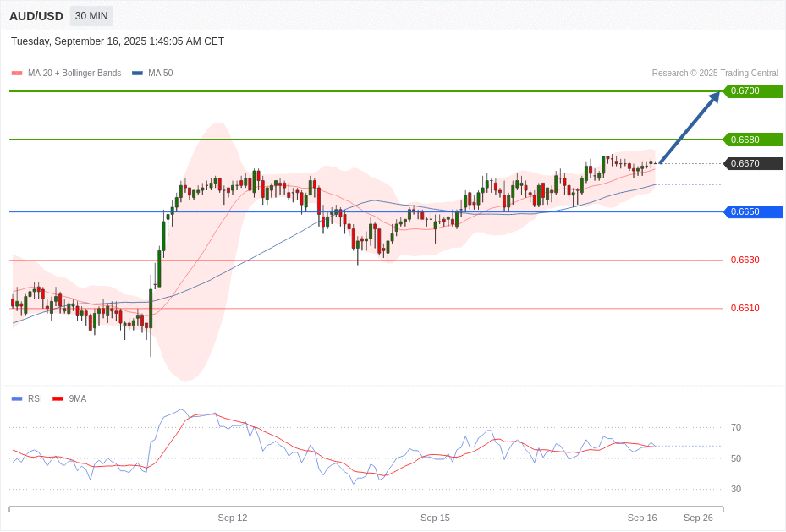
Task: Click the MA 50 legend color swatch
Action: point(137,73)
